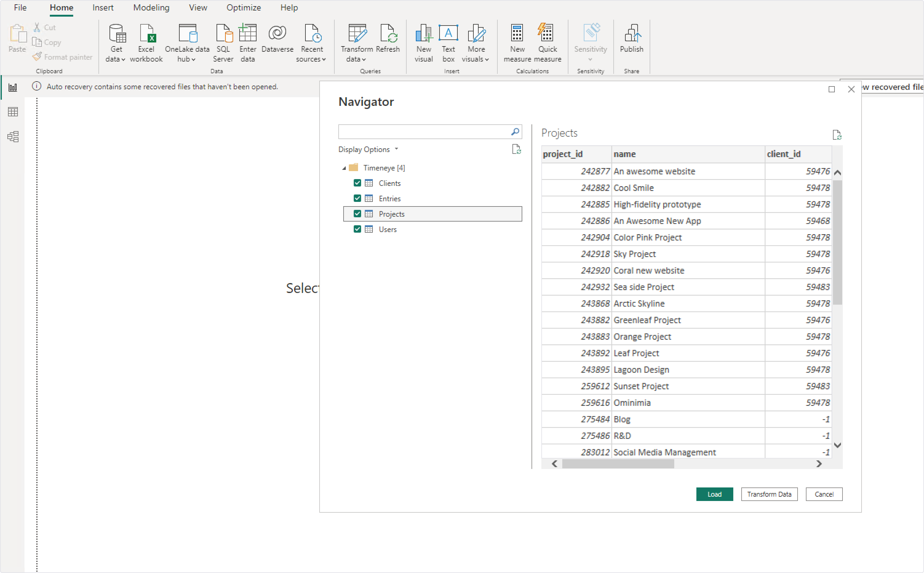Switch to Report view in sidebar
The height and width of the screenshot is (573, 924).
point(13,87)
